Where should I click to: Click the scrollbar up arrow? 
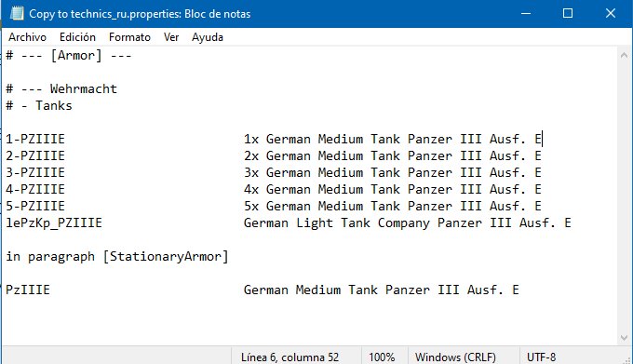click(624, 56)
